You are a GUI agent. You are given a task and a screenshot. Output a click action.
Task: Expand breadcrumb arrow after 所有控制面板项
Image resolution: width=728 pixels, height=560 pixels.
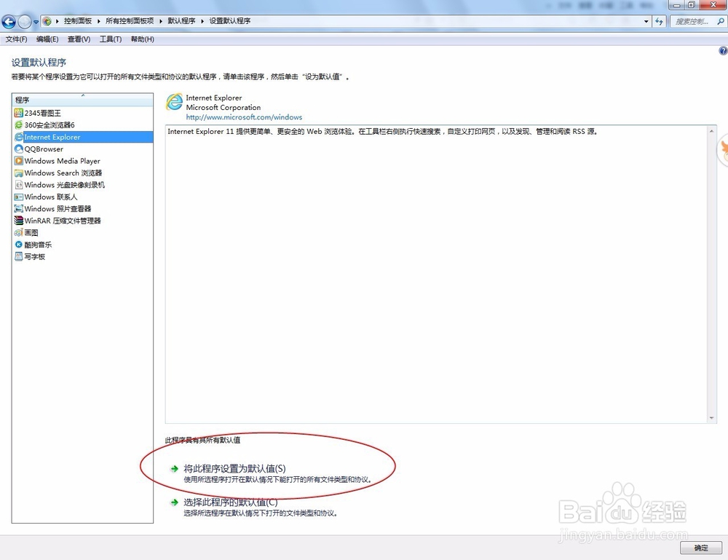(161, 21)
